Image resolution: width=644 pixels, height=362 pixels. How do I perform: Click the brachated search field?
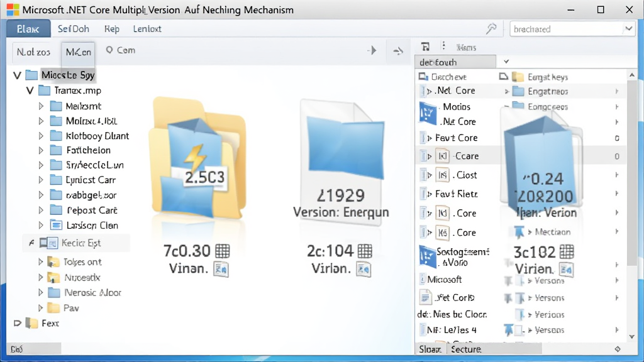coord(566,29)
